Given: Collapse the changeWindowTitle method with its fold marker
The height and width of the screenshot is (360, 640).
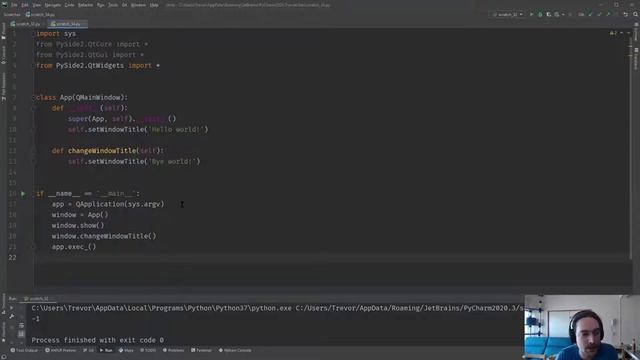Looking at the screenshot, I should pos(34,151).
